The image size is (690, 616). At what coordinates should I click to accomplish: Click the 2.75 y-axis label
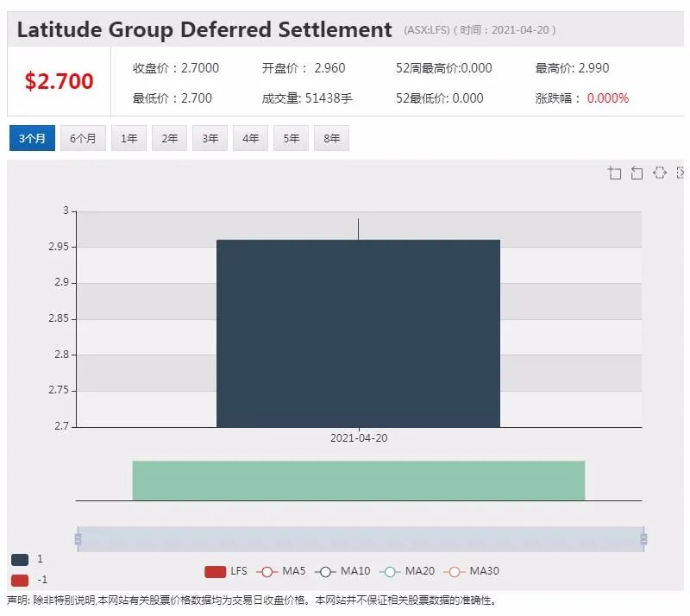tap(59, 390)
